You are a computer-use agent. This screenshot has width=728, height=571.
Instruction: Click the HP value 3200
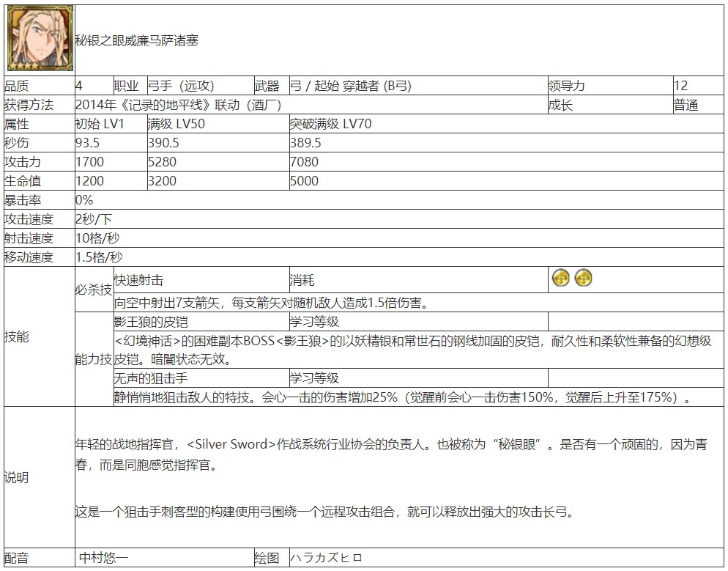pos(162,181)
